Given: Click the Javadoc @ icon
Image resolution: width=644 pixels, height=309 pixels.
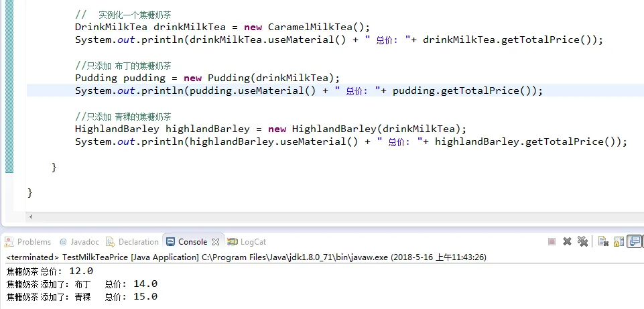Looking at the screenshot, I should [x=63, y=242].
